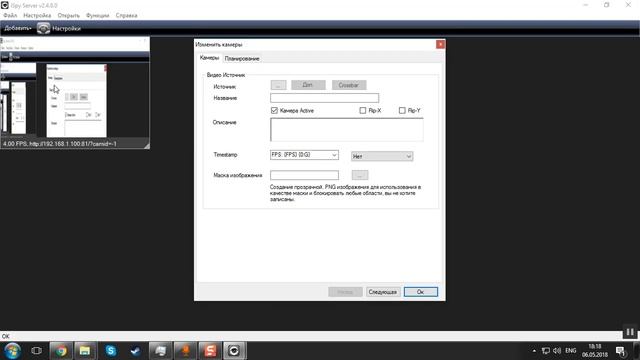Open the Windows Start button

point(13,351)
